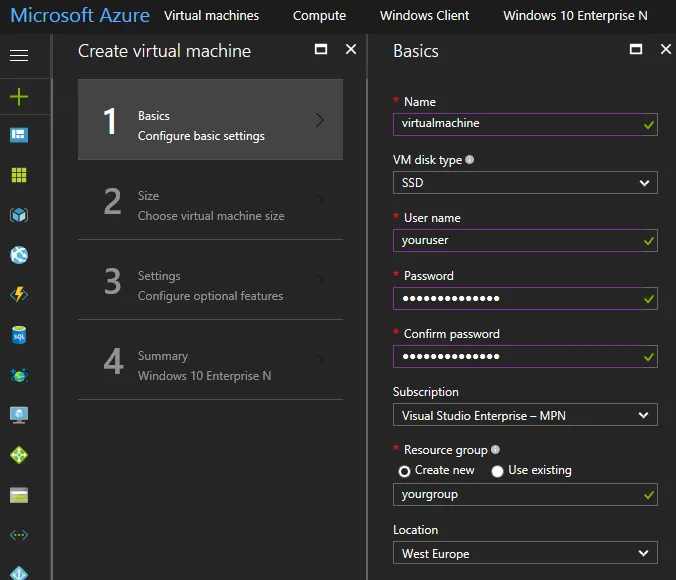Select step 3 Settings
676x580 pixels.
pyautogui.click(x=210, y=280)
